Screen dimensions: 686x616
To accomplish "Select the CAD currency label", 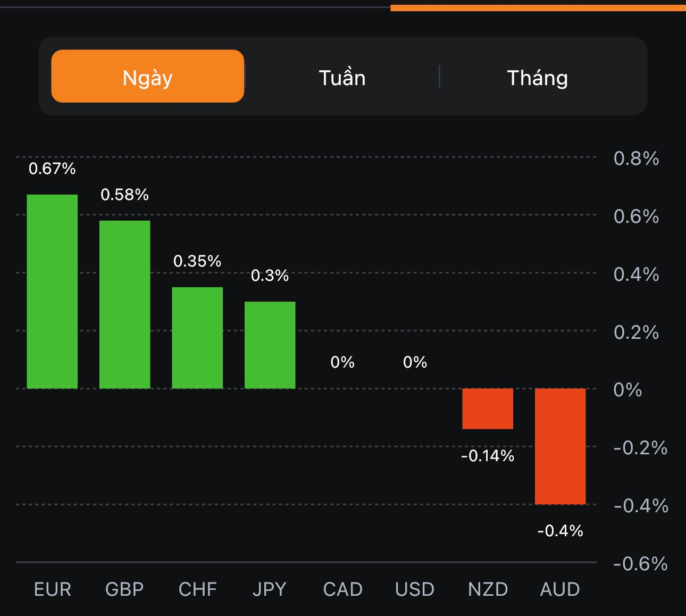I will (x=342, y=589).
